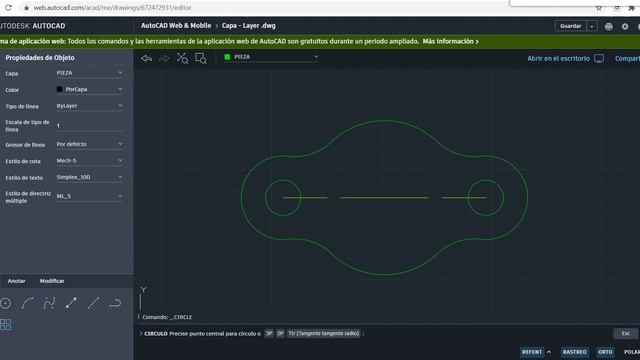Viewport: 640px width, 360px height.
Task: Switch to the Anotar tab
Action: click(16, 281)
